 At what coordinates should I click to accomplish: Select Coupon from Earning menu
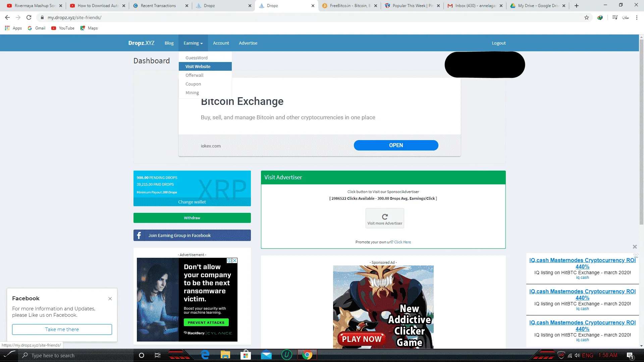click(205, 84)
